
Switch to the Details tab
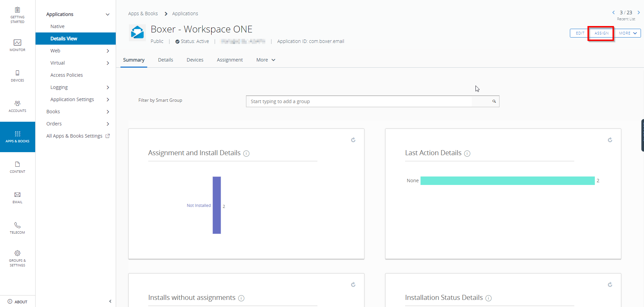[165, 60]
